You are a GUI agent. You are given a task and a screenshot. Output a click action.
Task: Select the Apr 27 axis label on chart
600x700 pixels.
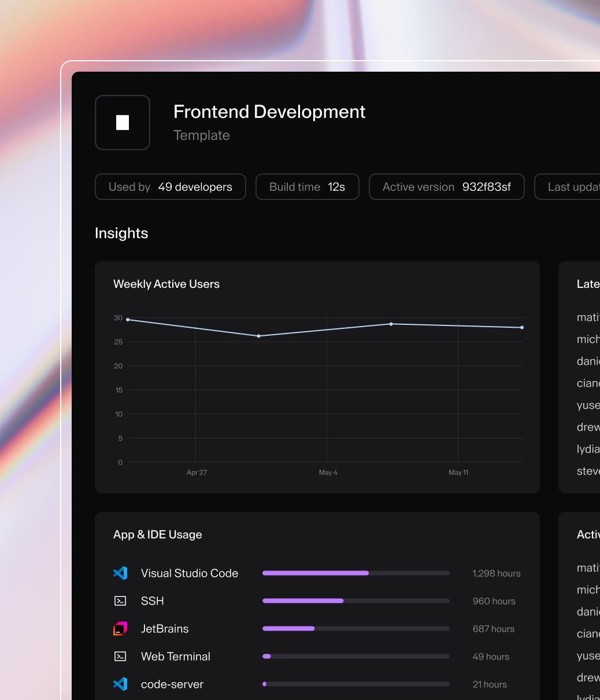(197, 472)
